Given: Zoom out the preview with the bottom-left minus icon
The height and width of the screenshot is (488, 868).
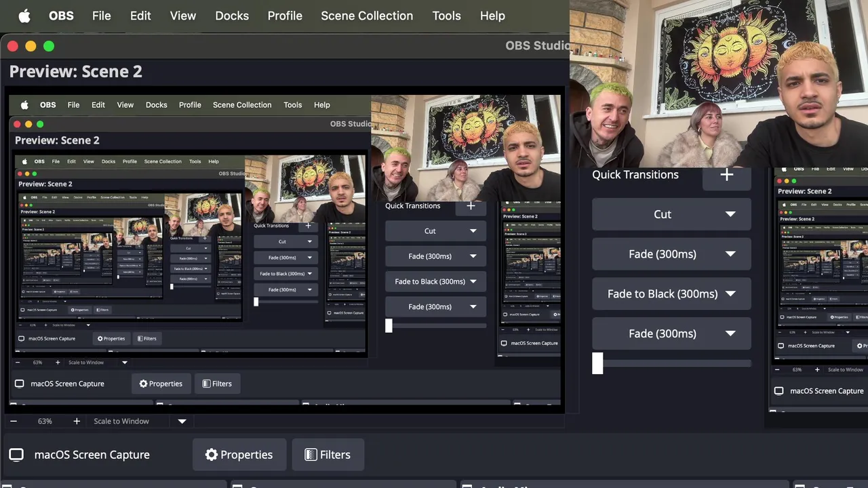Looking at the screenshot, I should (14, 421).
